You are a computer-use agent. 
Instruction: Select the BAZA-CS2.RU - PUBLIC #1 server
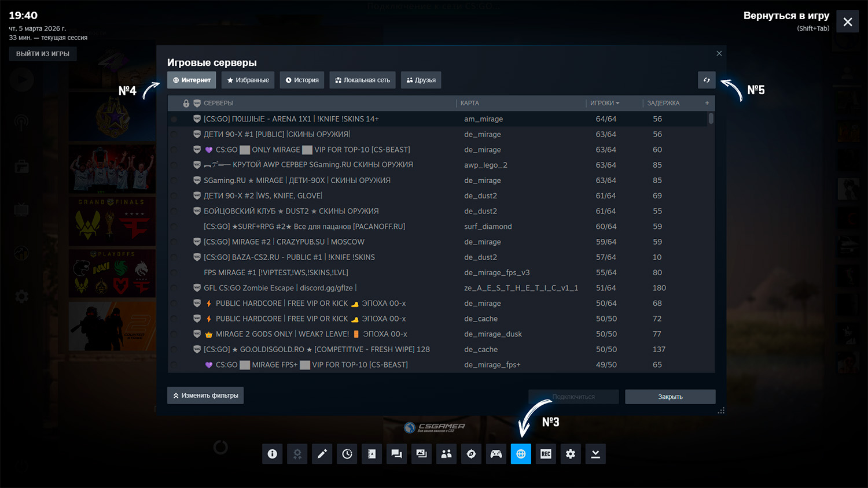point(437,257)
